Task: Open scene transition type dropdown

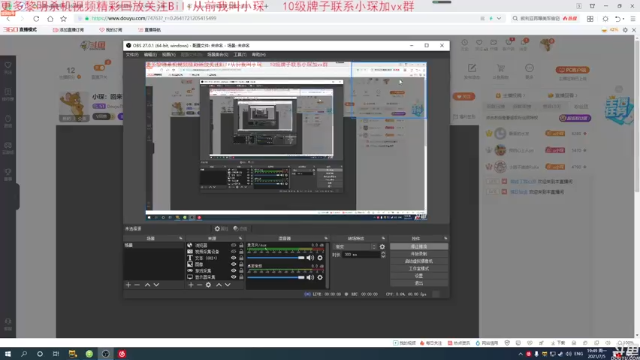Action: 355,247
